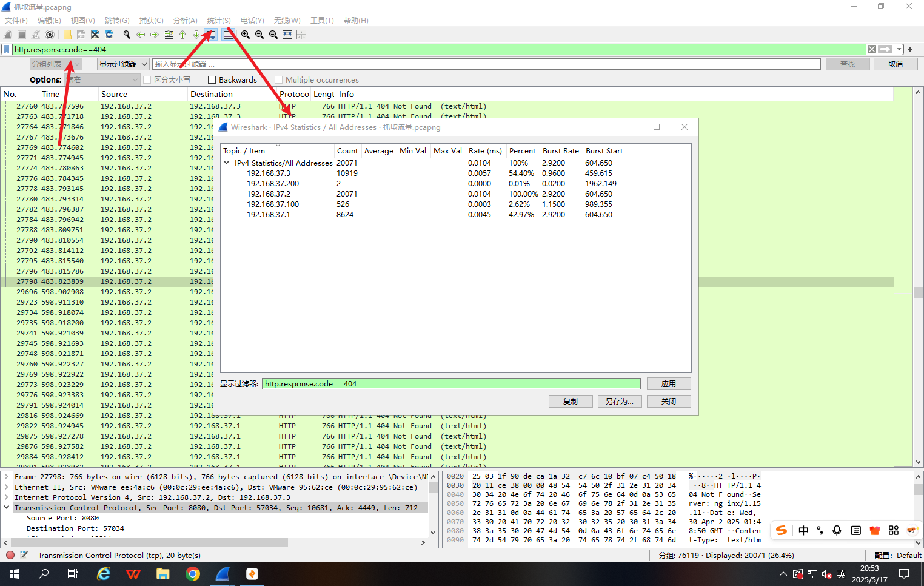The width and height of the screenshot is (924, 586).
Task: Sort statistics by Count column header
Action: pos(347,150)
